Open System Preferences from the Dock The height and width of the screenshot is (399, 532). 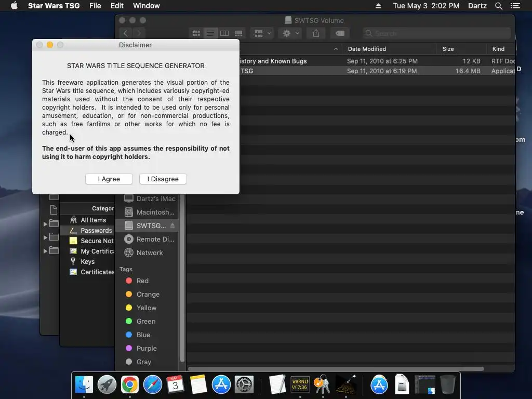tap(244, 385)
